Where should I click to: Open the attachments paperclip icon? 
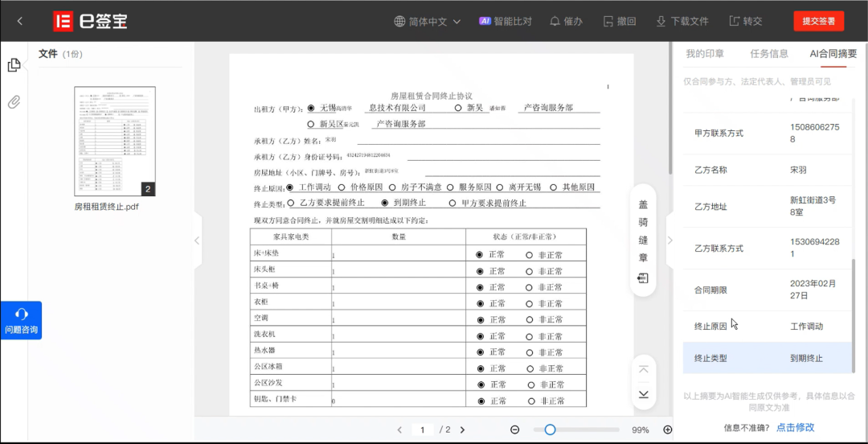click(x=14, y=102)
